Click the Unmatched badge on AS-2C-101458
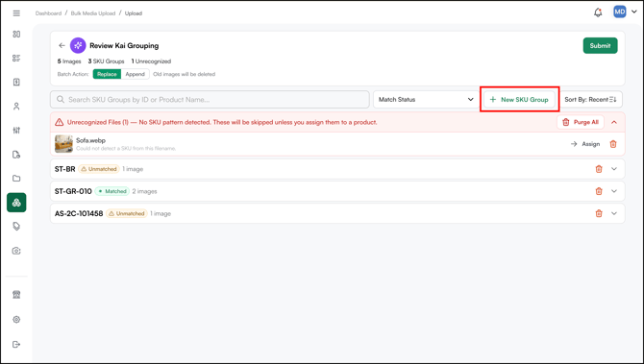This screenshot has height=364, width=644. pyautogui.click(x=127, y=213)
